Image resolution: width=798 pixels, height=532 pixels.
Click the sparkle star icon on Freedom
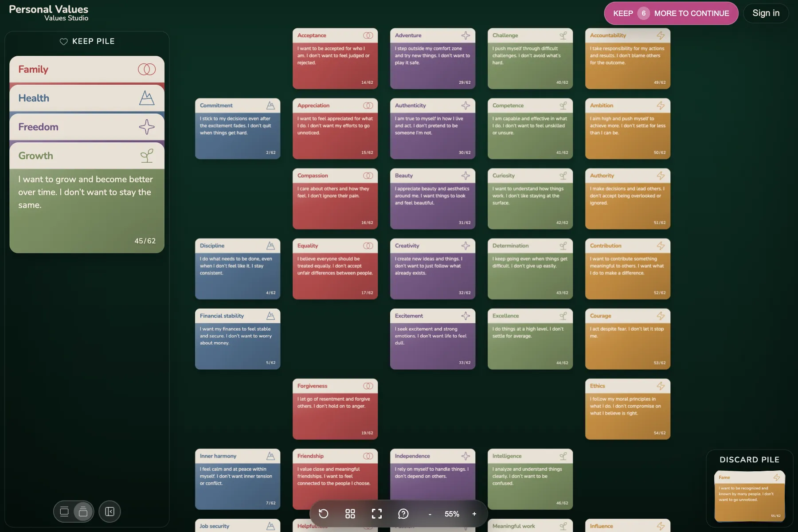click(147, 127)
